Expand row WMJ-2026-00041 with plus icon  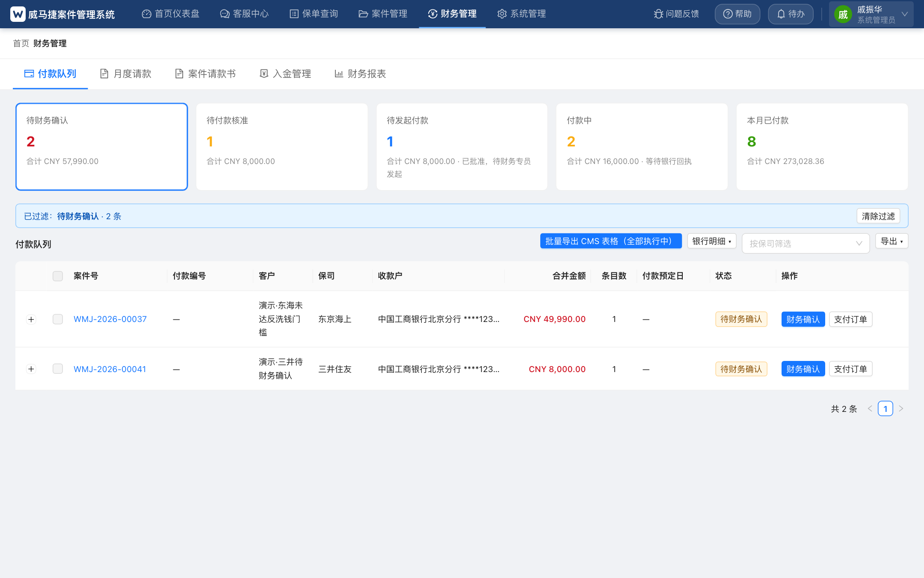coord(31,369)
